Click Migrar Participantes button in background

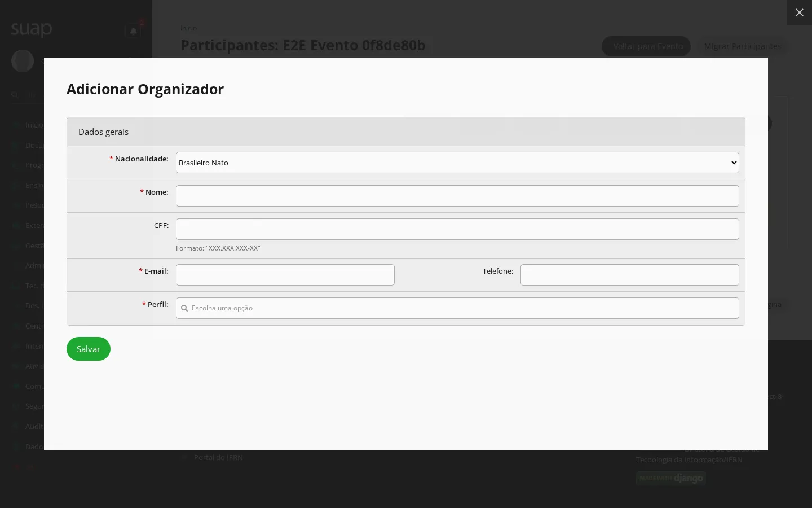(743, 46)
